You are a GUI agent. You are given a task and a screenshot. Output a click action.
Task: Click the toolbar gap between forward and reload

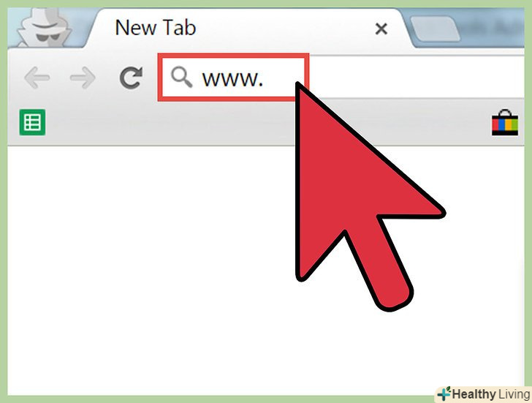107,78
